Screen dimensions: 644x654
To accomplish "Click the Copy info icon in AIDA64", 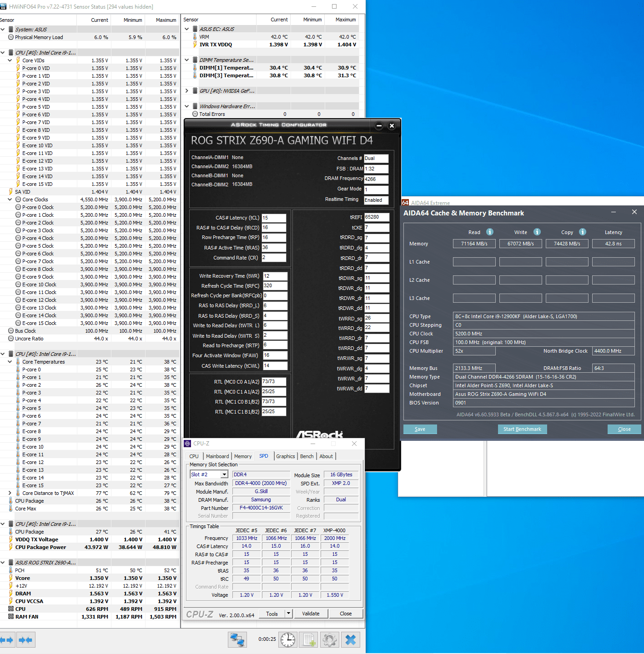I will click(583, 232).
